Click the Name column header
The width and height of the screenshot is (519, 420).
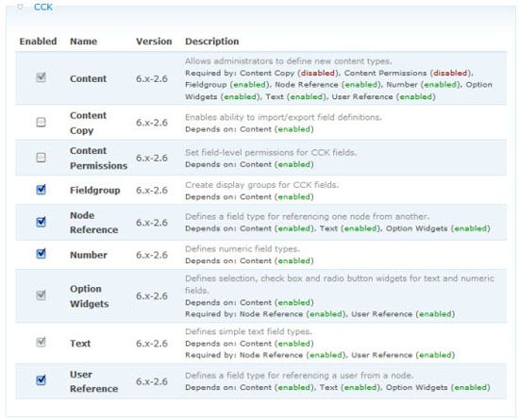pos(83,42)
